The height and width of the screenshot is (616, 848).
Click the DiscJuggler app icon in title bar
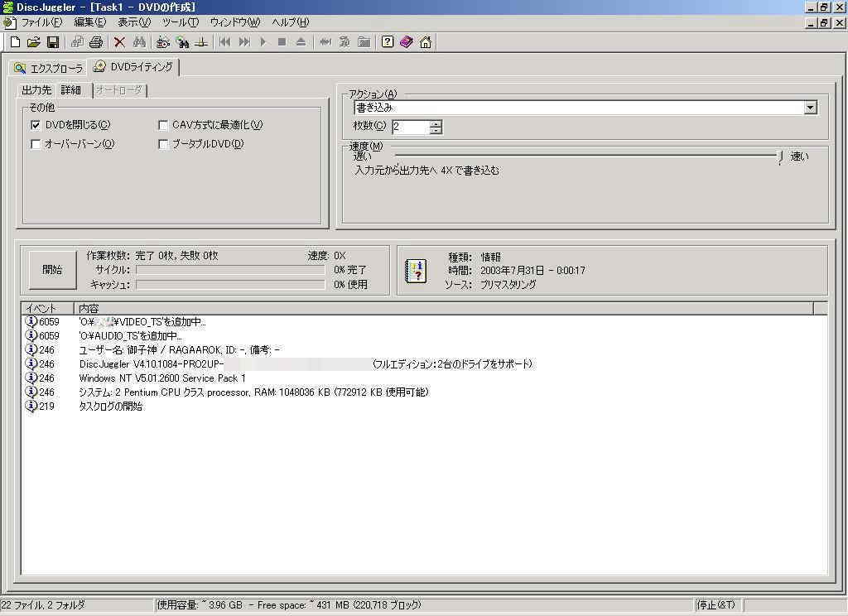tap(7, 7)
